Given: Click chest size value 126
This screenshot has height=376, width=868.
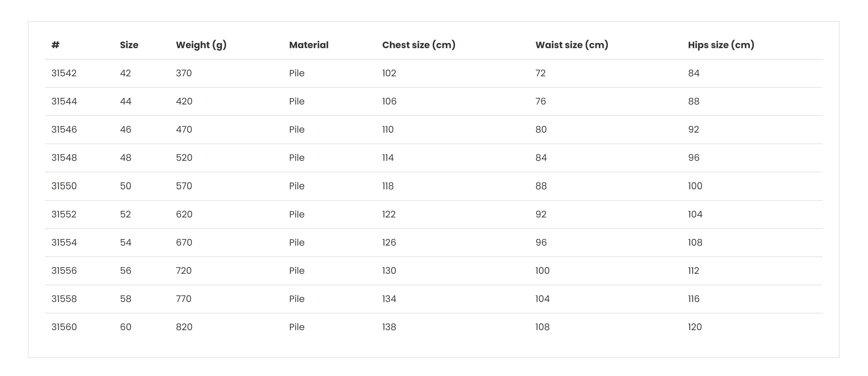Looking at the screenshot, I should (389, 242).
